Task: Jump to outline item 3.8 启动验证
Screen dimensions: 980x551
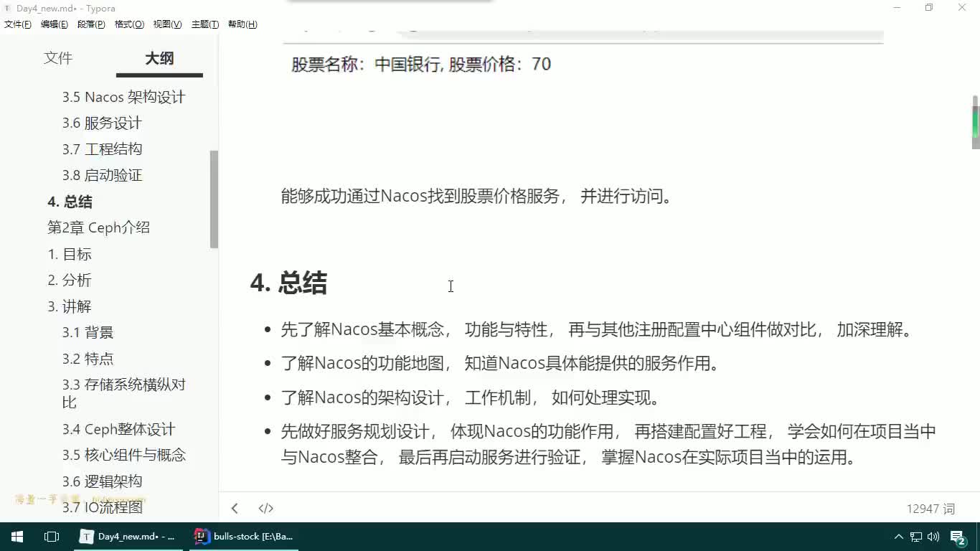Action: [x=102, y=176]
